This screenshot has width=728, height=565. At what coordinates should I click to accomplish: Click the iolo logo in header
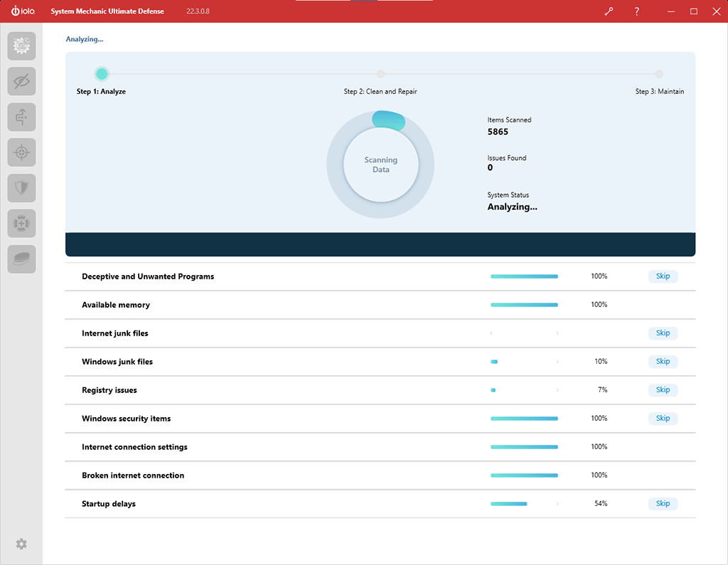pyautogui.click(x=23, y=11)
